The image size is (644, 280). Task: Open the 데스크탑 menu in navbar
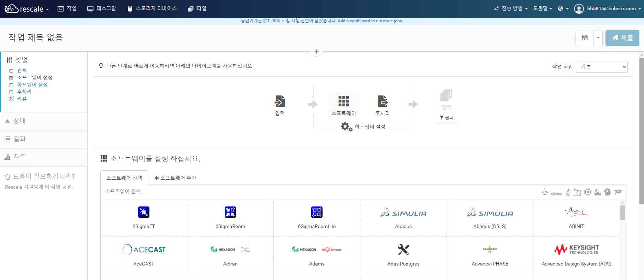tap(101, 8)
